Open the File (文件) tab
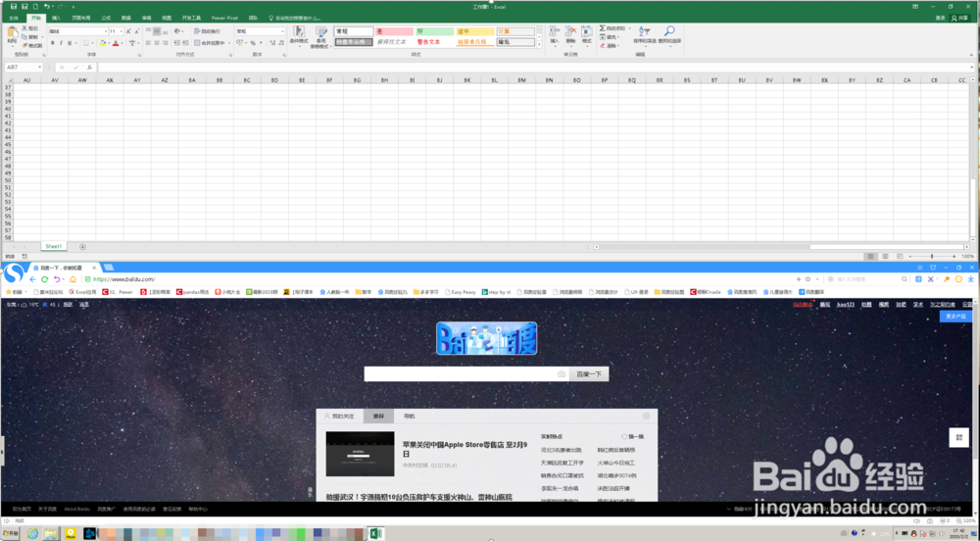 click(14, 18)
